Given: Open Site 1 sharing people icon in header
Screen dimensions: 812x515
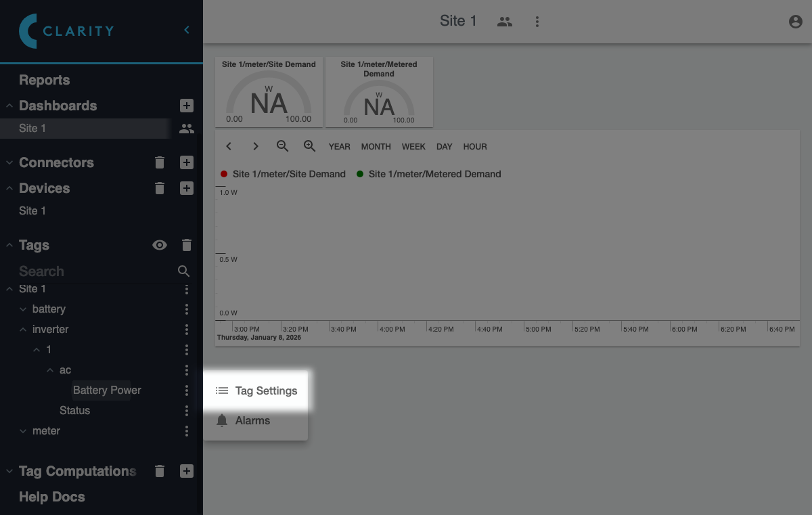Looking at the screenshot, I should click(505, 22).
